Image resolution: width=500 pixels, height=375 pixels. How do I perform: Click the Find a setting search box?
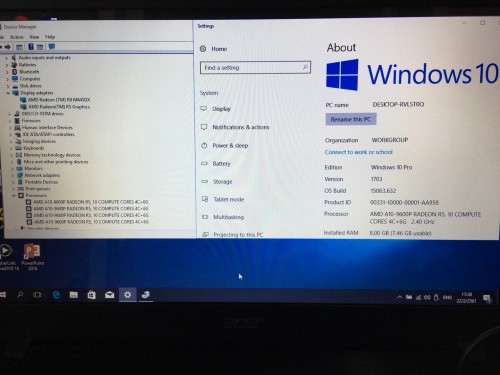pos(255,67)
